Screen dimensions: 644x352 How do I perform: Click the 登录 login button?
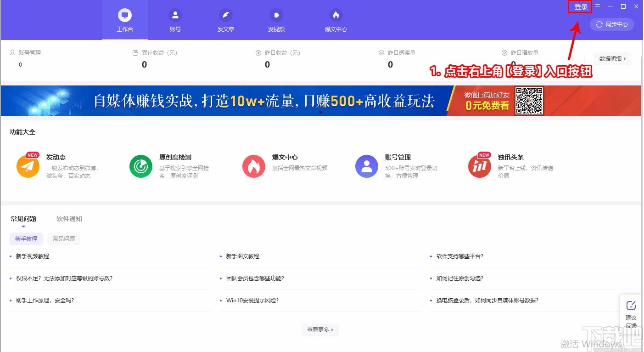(x=580, y=6)
